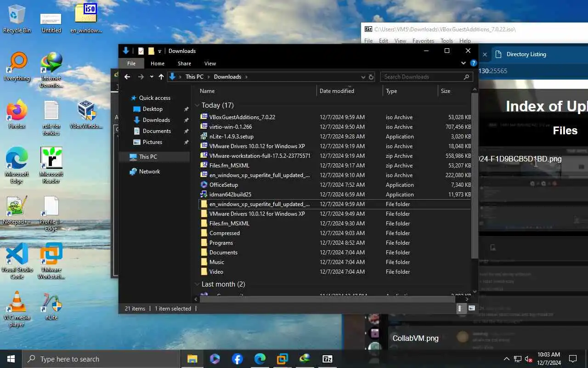
Task: Click the search magnifier in Search Downloads box
Action: 467,77
